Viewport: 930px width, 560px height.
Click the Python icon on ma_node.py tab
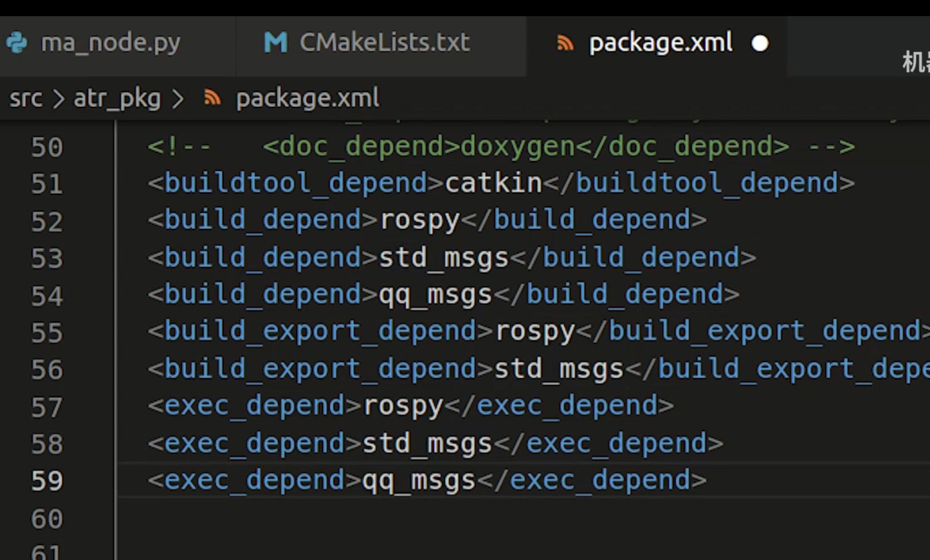(18, 43)
